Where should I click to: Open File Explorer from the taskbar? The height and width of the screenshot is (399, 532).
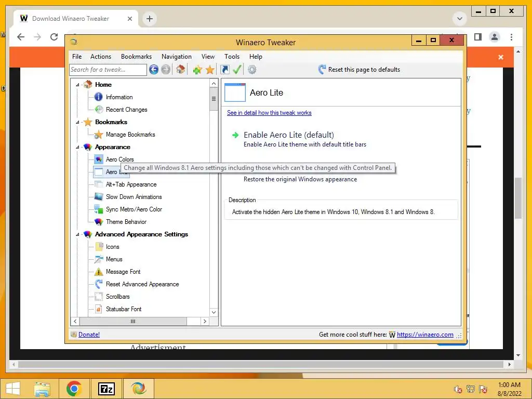(42, 389)
